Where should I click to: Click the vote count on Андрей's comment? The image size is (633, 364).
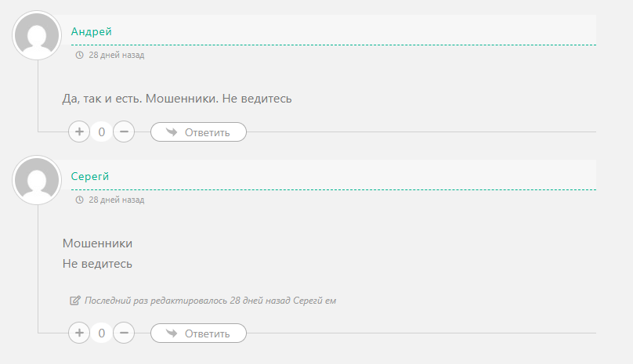[x=101, y=132]
